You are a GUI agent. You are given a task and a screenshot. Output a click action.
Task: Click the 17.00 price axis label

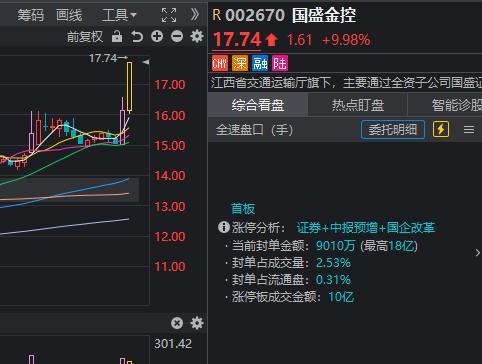[x=170, y=85]
